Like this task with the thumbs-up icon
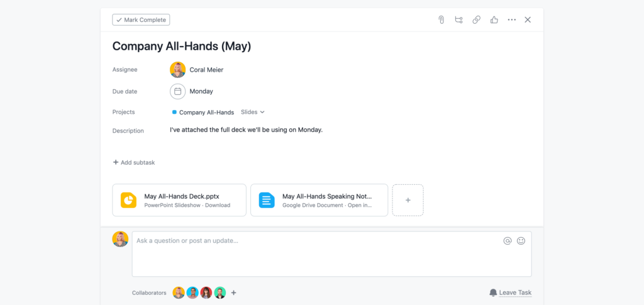The width and height of the screenshot is (644, 305). tap(494, 19)
